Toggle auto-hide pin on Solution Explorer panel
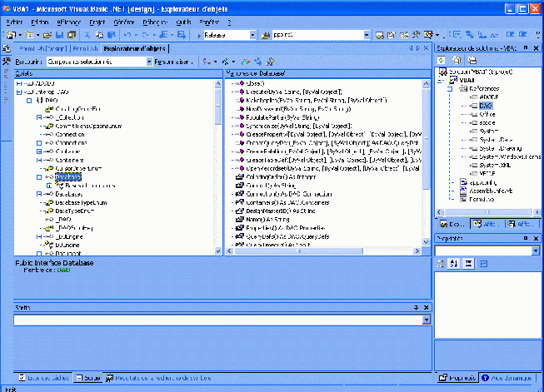Viewport: 544px width, 392px height. click(526, 47)
